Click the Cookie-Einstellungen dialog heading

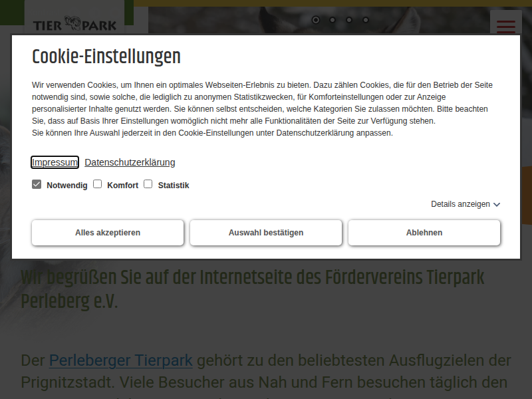[x=106, y=57]
